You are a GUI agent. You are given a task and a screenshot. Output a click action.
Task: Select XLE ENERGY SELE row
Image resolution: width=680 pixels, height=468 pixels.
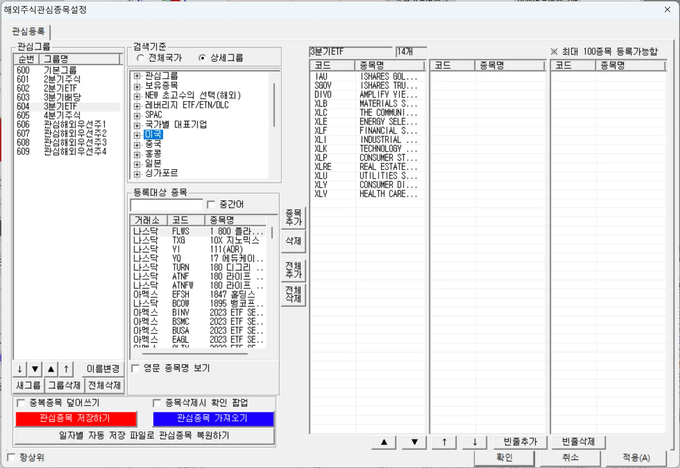click(368, 122)
